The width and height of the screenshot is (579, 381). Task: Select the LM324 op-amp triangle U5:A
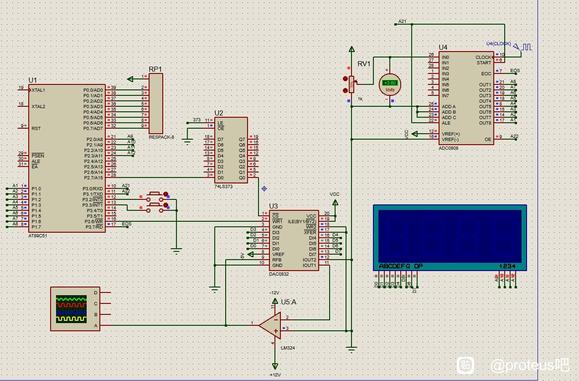coord(270,326)
